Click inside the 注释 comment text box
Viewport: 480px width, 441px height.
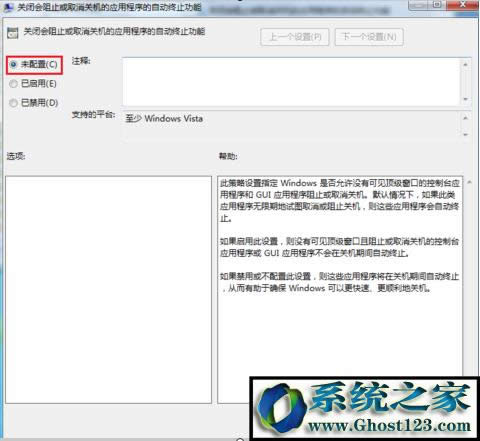point(291,82)
